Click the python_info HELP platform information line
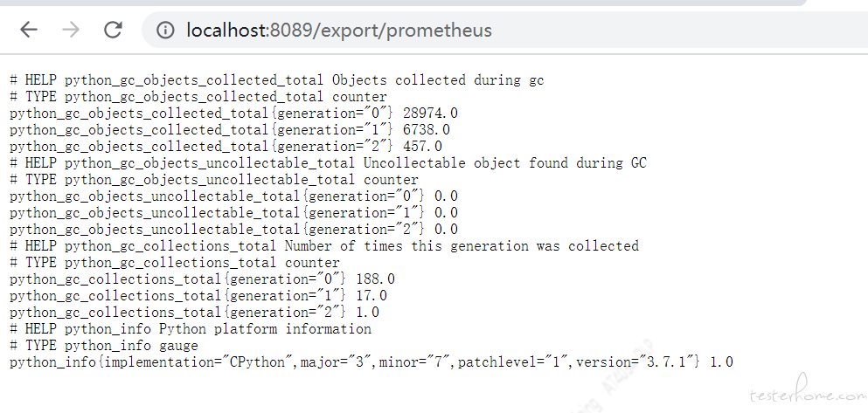 (191, 329)
